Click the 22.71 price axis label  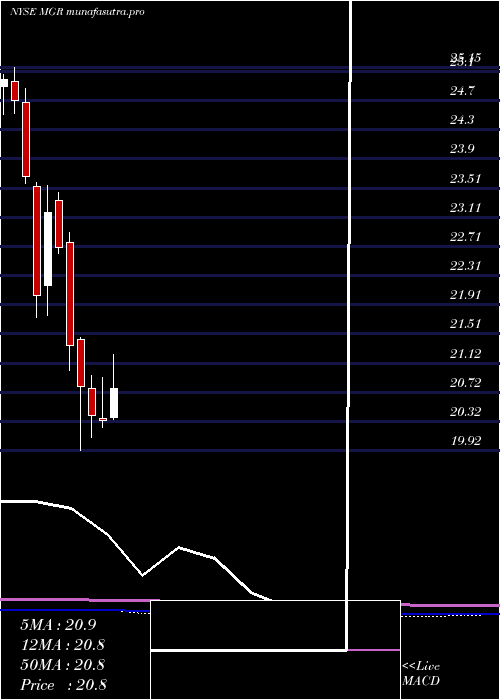(x=465, y=237)
